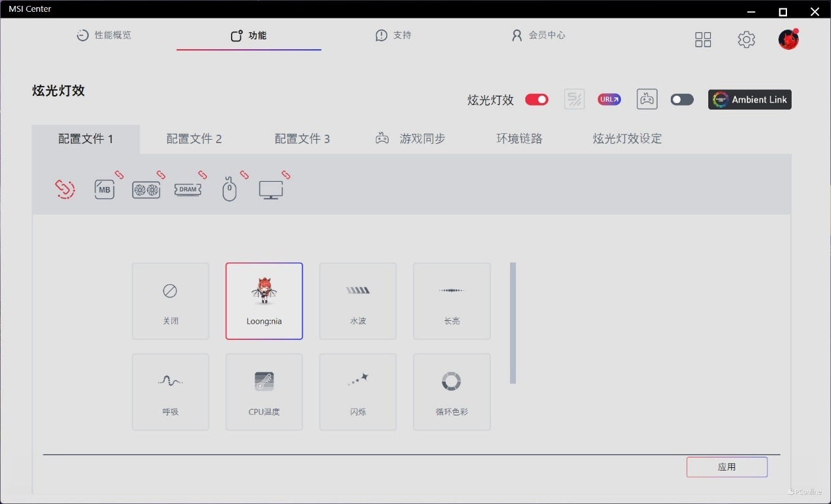
Task: Select the graphics card lighting device icon
Action: [145, 189]
